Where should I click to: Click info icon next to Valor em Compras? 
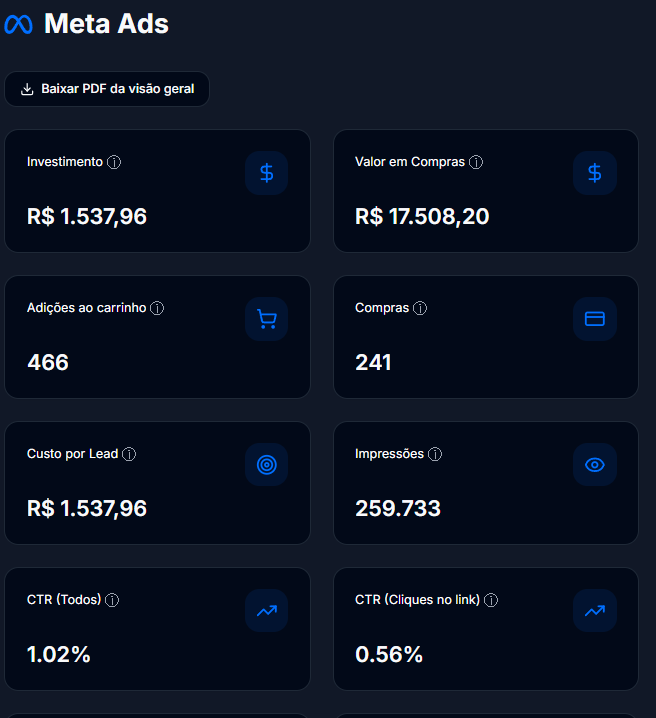(476, 162)
